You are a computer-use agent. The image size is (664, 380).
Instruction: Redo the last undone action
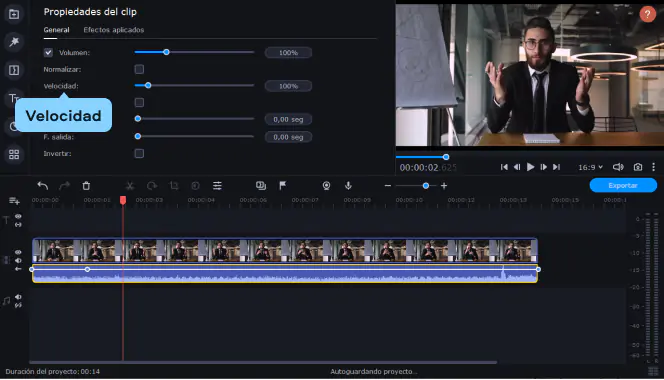[x=64, y=186]
